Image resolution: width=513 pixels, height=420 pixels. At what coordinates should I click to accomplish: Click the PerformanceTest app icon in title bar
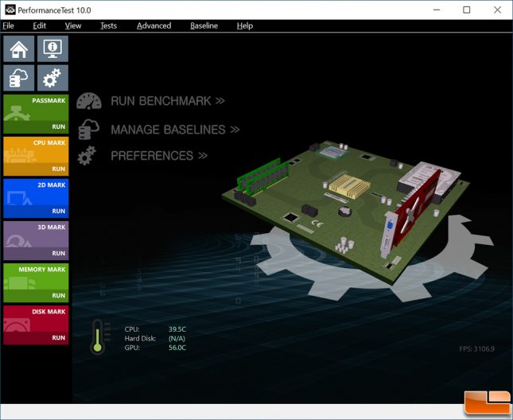(x=10, y=10)
